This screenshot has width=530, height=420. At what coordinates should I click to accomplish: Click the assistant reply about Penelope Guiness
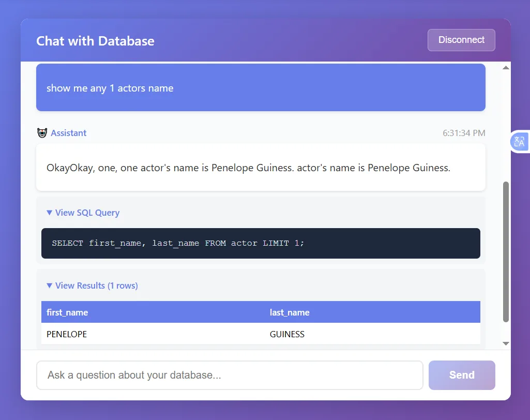click(261, 168)
